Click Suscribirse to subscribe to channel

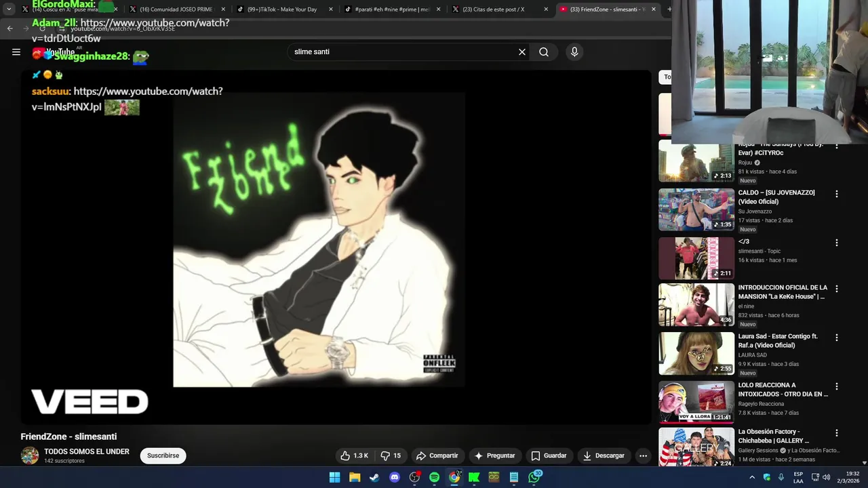(x=163, y=455)
